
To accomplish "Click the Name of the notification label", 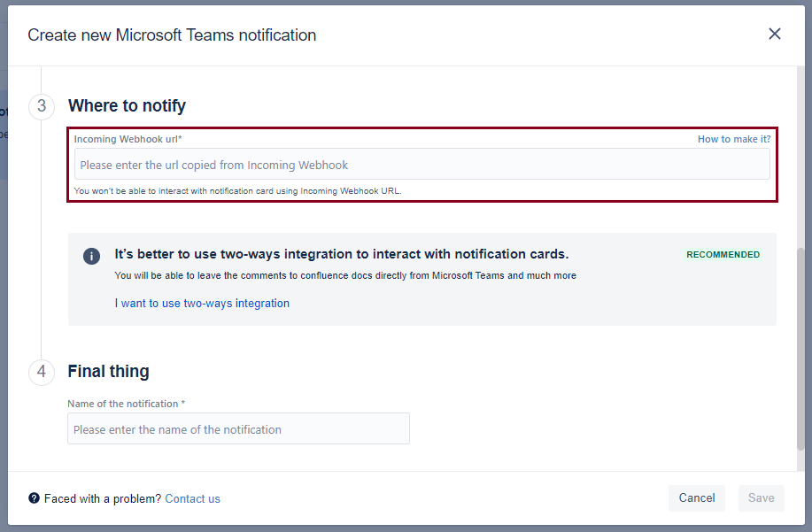I will [x=126, y=404].
